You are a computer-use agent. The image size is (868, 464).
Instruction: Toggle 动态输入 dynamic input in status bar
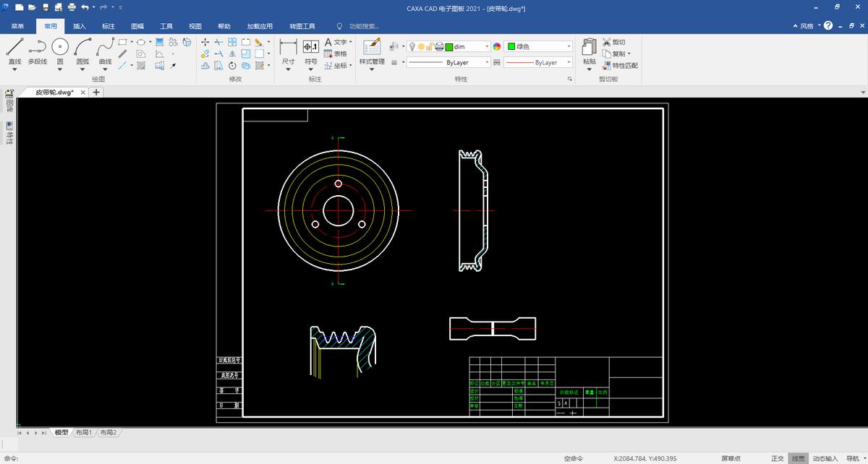click(x=825, y=458)
